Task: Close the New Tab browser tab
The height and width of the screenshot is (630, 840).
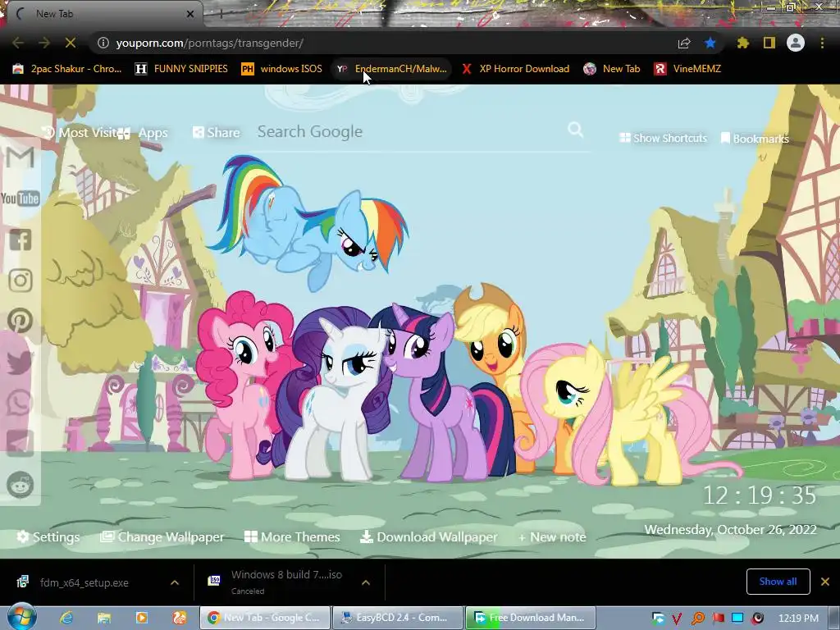Action: click(190, 14)
